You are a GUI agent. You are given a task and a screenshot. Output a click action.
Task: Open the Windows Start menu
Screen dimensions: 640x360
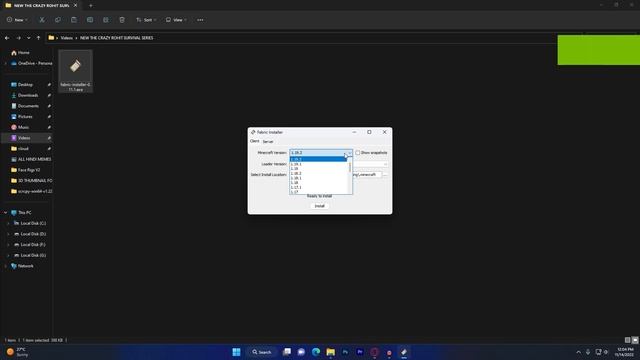pyautogui.click(x=236, y=352)
